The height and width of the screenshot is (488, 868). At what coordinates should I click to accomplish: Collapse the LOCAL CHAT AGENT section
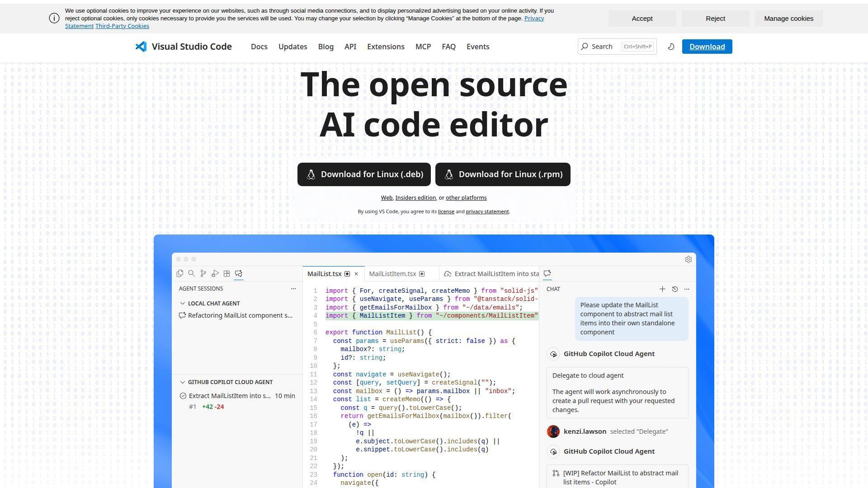183,303
